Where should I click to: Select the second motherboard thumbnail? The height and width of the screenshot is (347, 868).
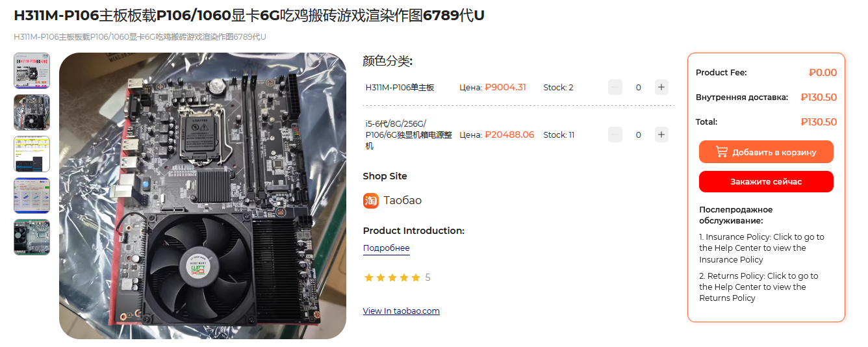click(x=32, y=112)
